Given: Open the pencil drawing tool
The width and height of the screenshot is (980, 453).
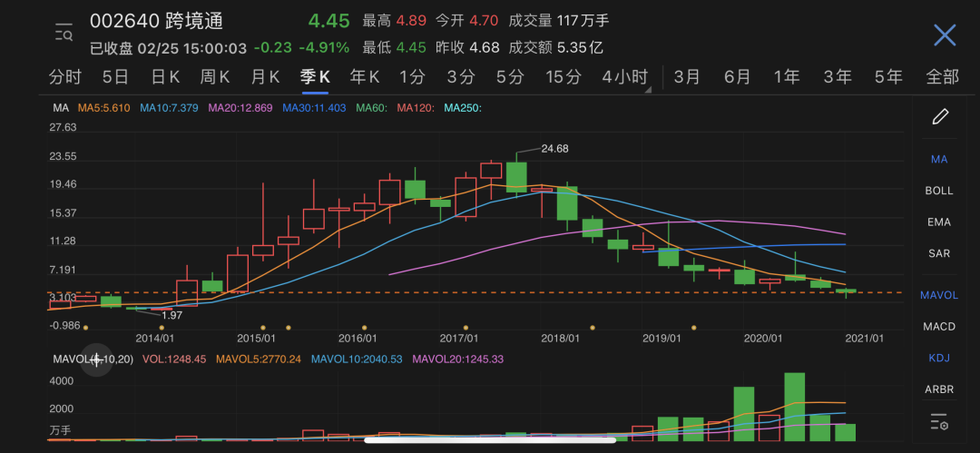Looking at the screenshot, I should click(940, 116).
